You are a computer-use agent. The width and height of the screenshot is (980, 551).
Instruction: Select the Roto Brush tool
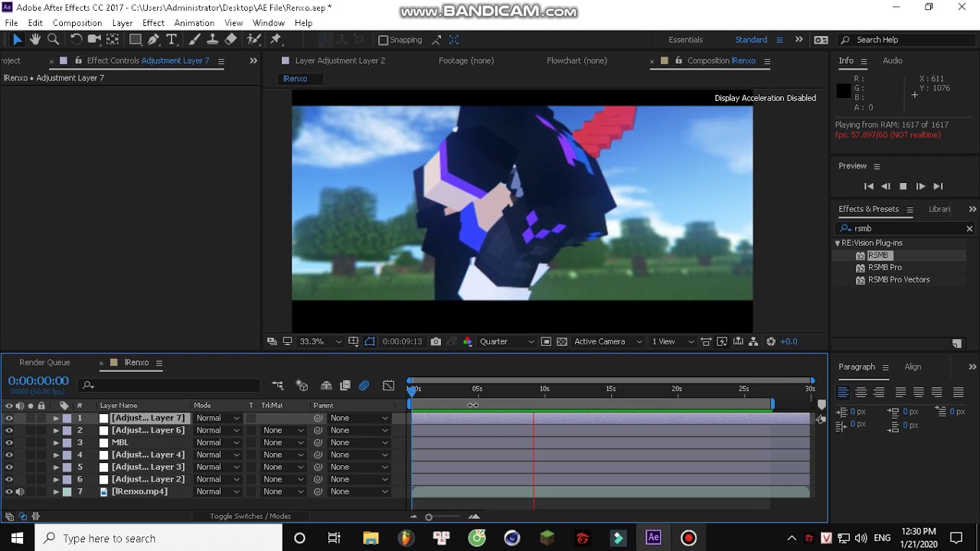254,40
